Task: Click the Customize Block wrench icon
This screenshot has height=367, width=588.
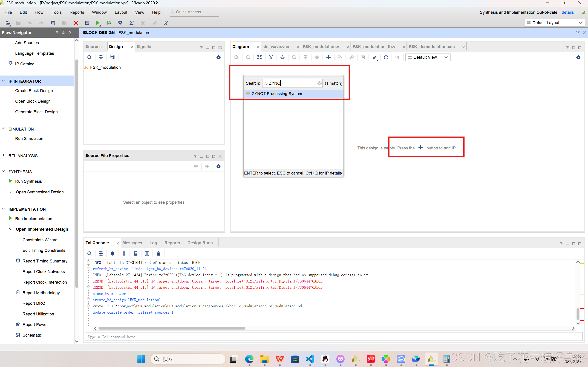Action: tap(351, 57)
